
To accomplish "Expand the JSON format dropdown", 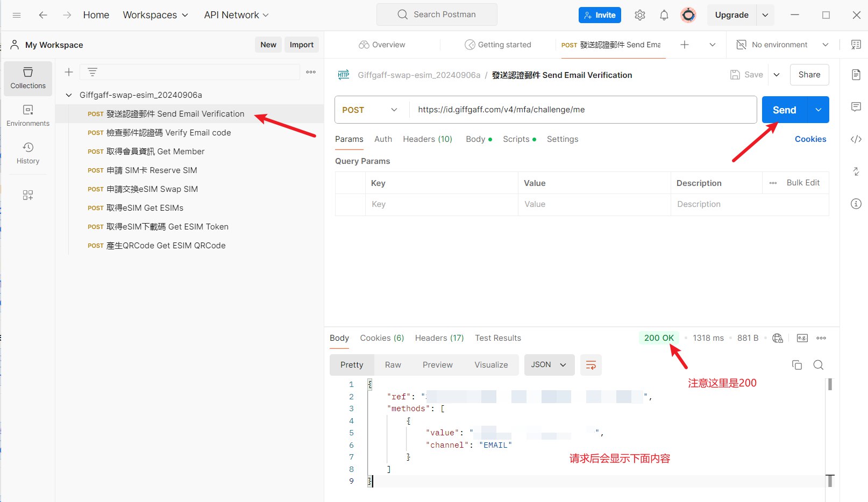I will [x=549, y=365].
